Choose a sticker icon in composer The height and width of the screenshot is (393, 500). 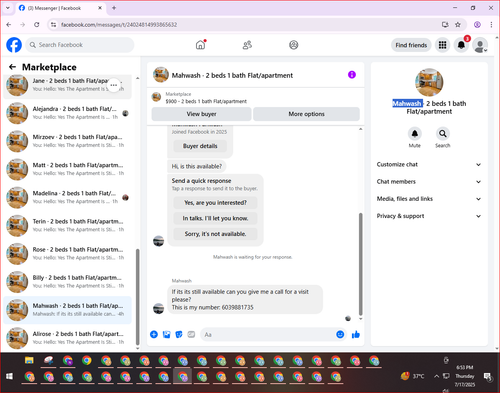(179, 334)
